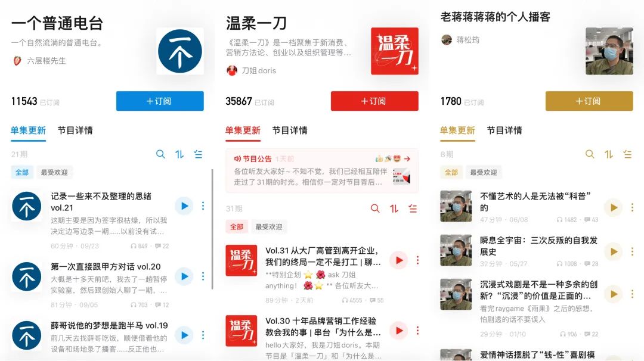This screenshot has height=361, width=644.
Task: Select 最受欢迎 filter in 老蒋 podcast
Action: click(484, 172)
